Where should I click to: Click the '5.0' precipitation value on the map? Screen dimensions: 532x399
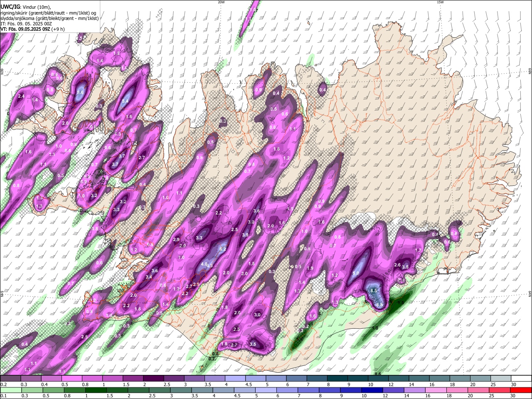[355, 273]
